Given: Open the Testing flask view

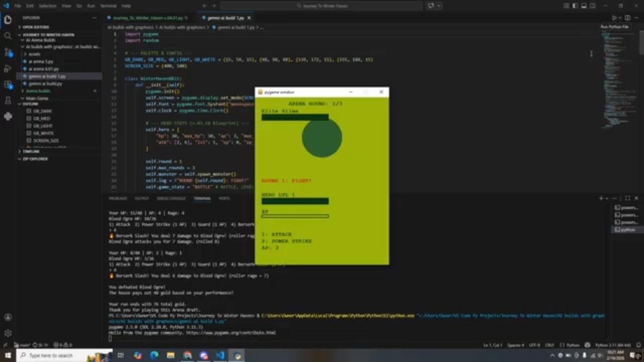Looking at the screenshot, I should click(8, 101).
